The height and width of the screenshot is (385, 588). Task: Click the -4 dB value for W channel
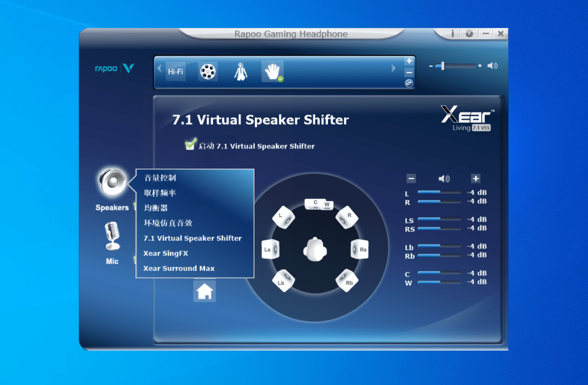(x=477, y=282)
